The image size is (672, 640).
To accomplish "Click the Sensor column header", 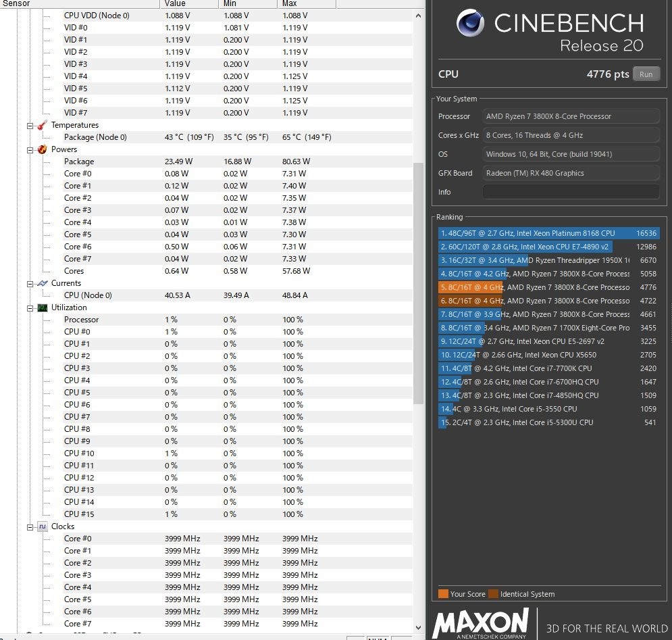I will click(x=80, y=4).
